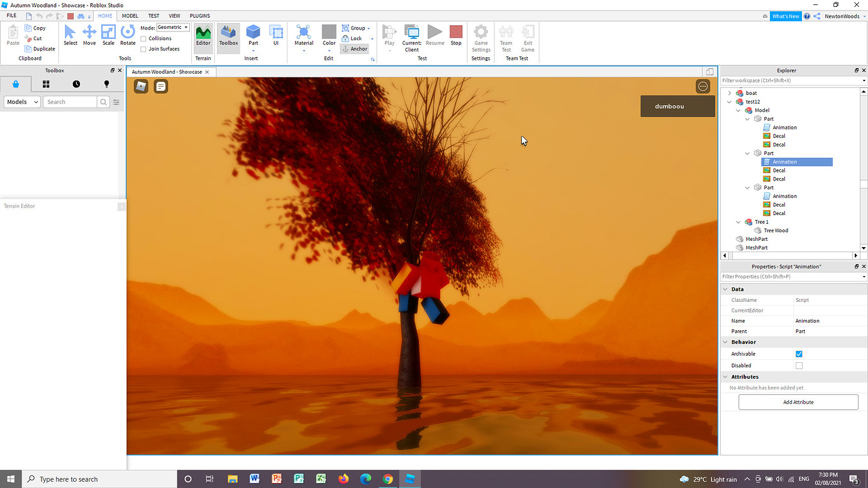868x488 pixels.
Task: Click the Duplicate clipboard button
Action: coord(40,49)
